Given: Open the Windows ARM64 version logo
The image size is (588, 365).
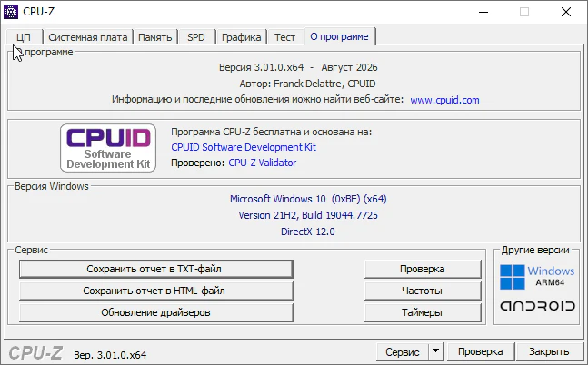Looking at the screenshot, I should (537, 277).
